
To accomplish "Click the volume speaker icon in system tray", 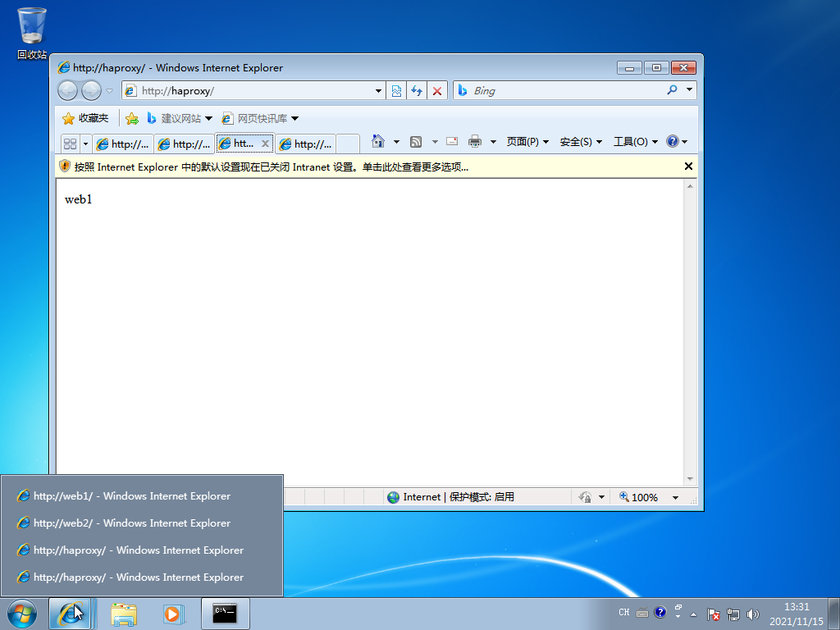I will [753, 614].
